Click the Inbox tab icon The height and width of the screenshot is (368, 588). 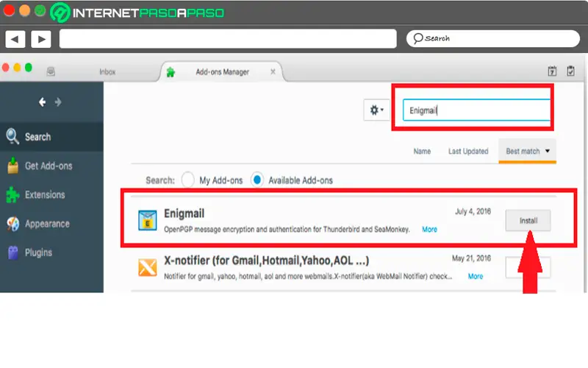pos(51,71)
